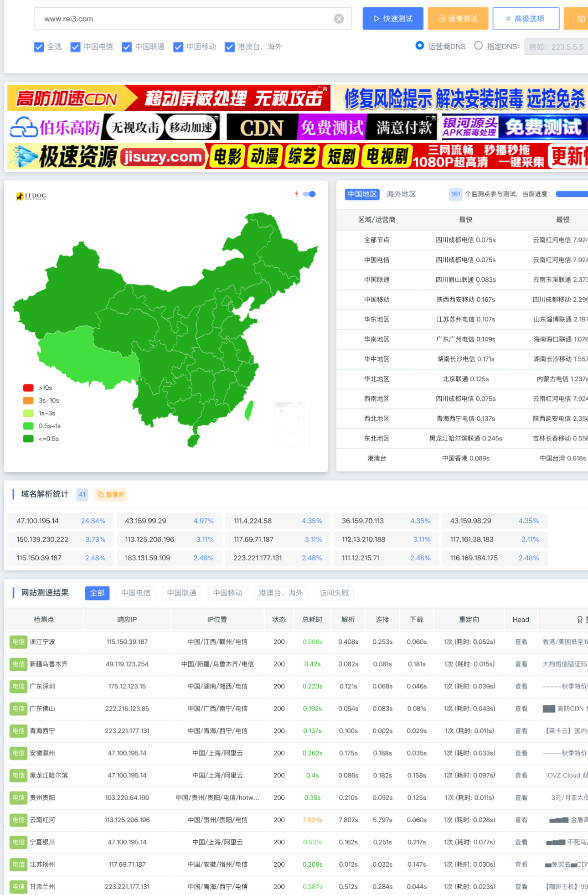Click the orange camera screenshot button
The image size is (588, 895).
point(576,19)
